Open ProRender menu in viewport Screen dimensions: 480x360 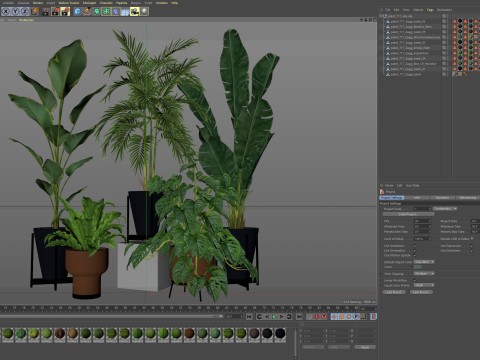click(26, 20)
